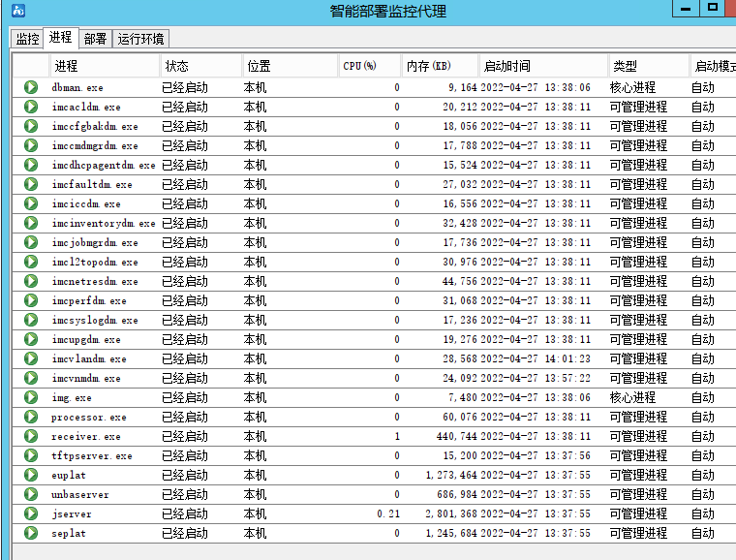Click 自动 start mode in processor.exe row
736x560 pixels.
point(703,417)
